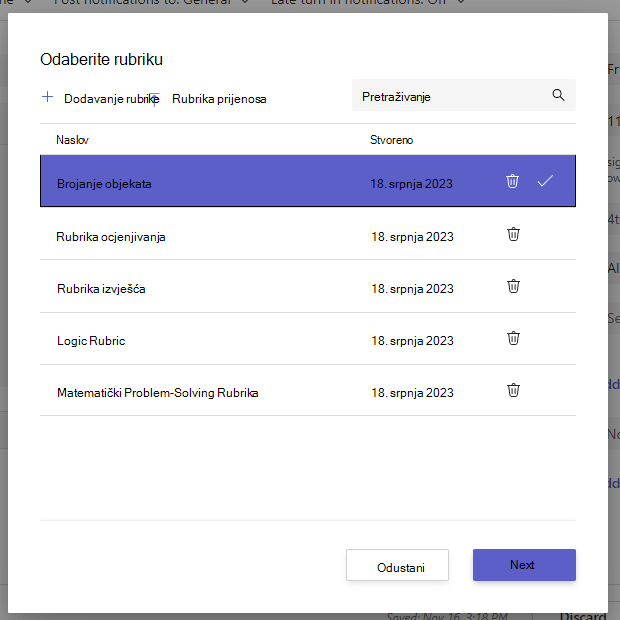The image size is (620, 620).
Task: Click the checkmark on Brojanje objekata row
Action: click(545, 181)
